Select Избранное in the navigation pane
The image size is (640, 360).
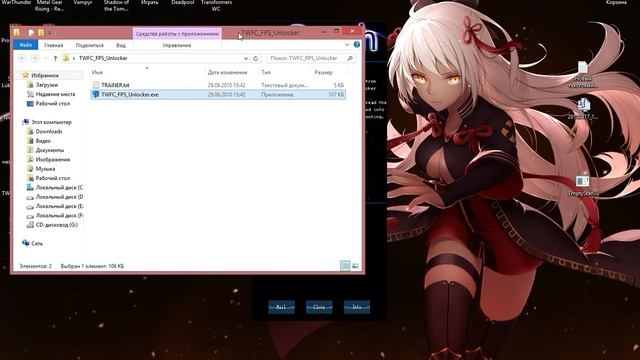click(x=45, y=76)
